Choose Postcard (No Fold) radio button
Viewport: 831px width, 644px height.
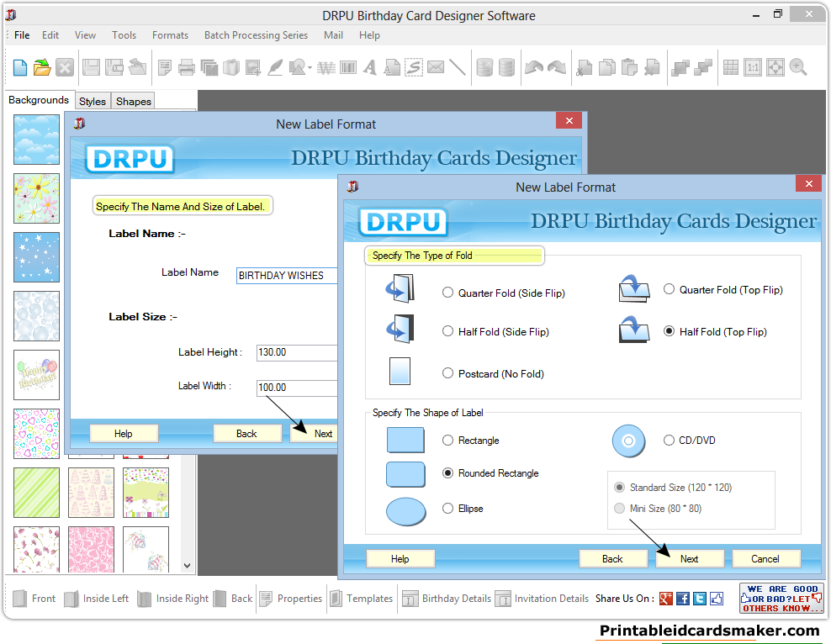click(447, 373)
